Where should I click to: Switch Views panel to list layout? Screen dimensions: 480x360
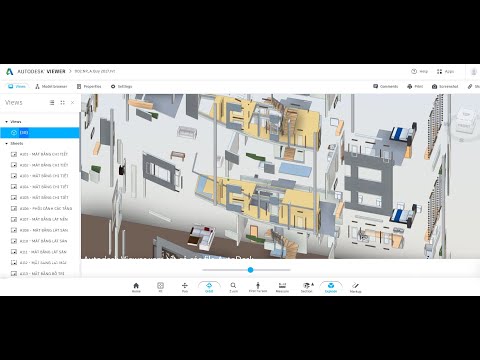[x=52, y=103]
